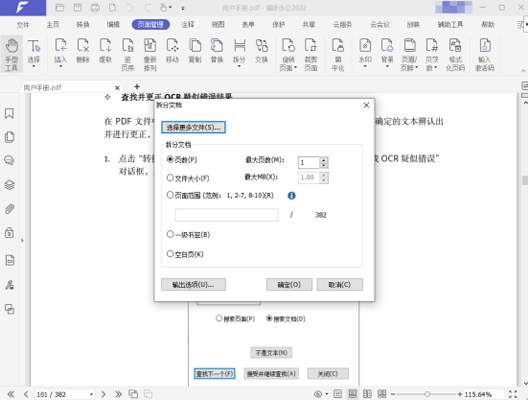Click the info icon beside page range
The image size is (528, 400).
coord(292,195)
